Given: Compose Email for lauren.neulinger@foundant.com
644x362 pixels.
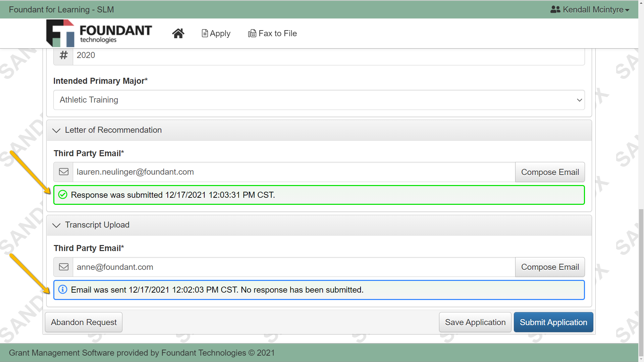Looking at the screenshot, I should click(x=550, y=172).
